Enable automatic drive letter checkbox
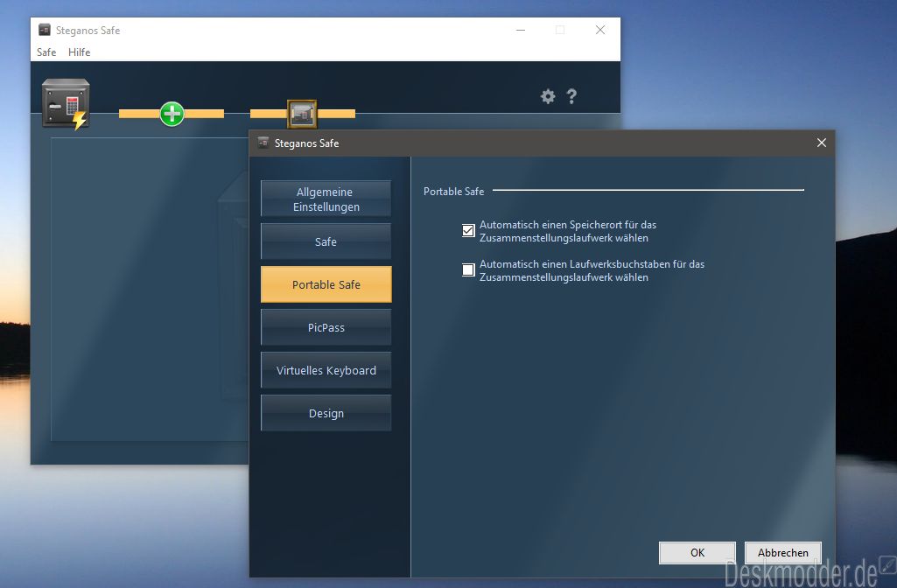 (468, 270)
